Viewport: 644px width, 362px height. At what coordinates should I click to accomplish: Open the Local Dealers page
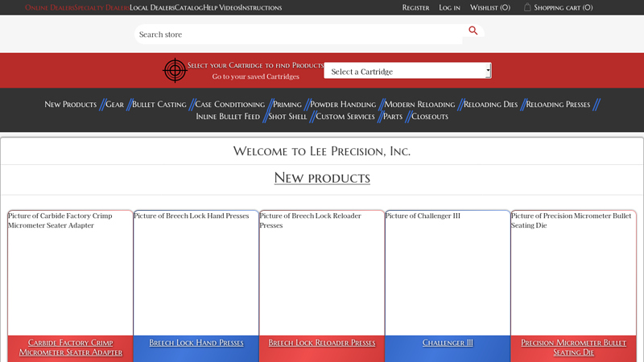pyautogui.click(x=151, y=8)
